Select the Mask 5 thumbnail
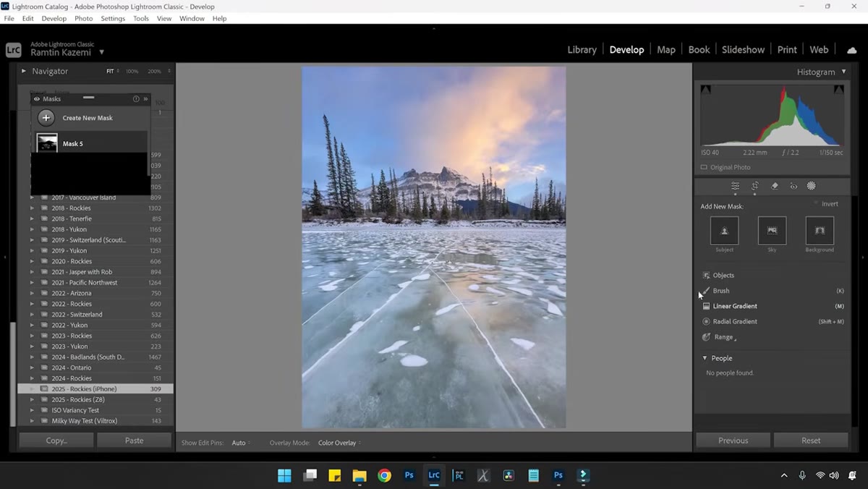Image resolution: width=868 pixels, height=489 pixels. click(47, 143)
